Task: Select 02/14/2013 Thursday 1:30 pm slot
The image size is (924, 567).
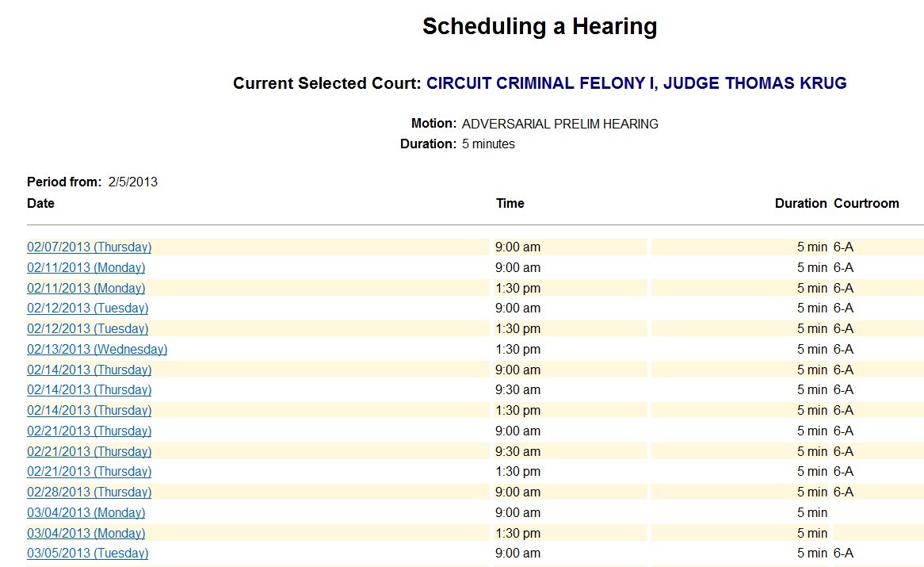Action: pyautogui.click(x=89, y=411)
